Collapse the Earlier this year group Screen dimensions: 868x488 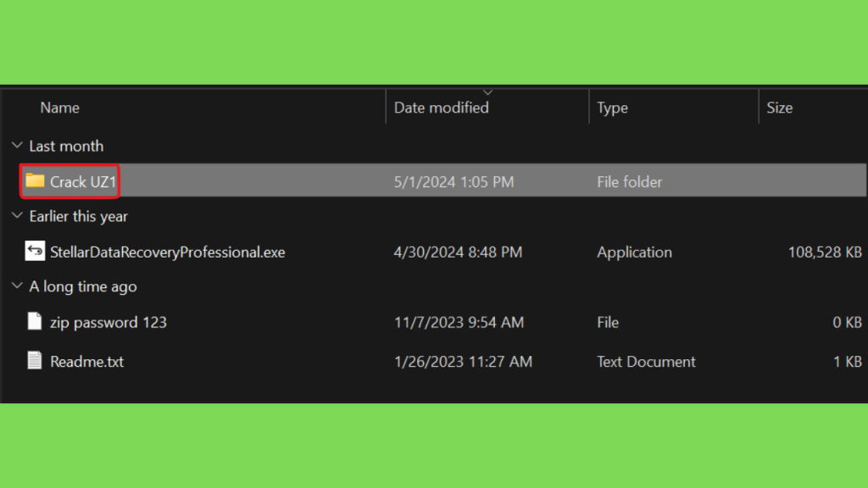[17, 216]
